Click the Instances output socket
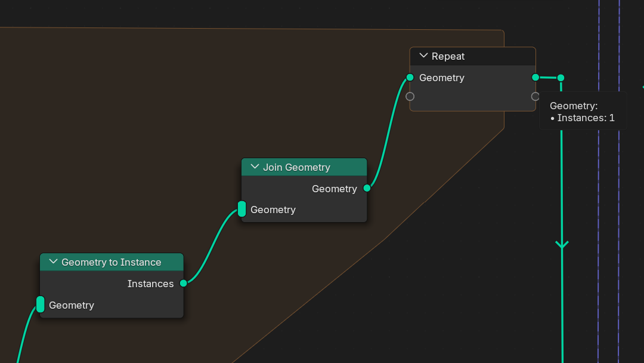Image resolution: width=644 pixels, height=363 pixels. (x=184, y=283)
